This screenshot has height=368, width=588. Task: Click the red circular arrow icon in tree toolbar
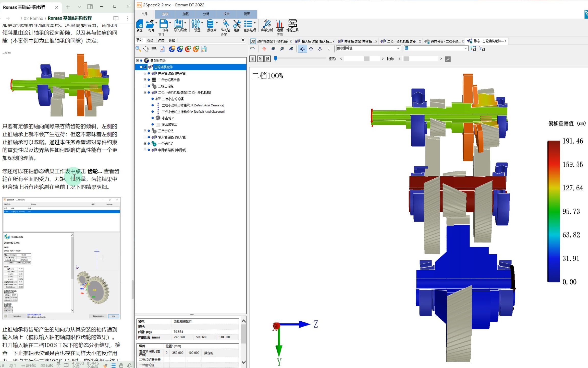(188, 49)
